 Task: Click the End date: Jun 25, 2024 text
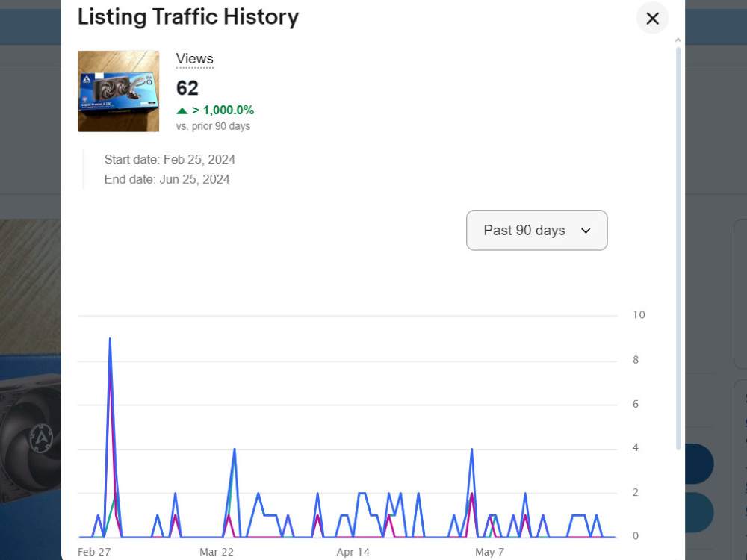pyautogui.click(x=167, y=179)
